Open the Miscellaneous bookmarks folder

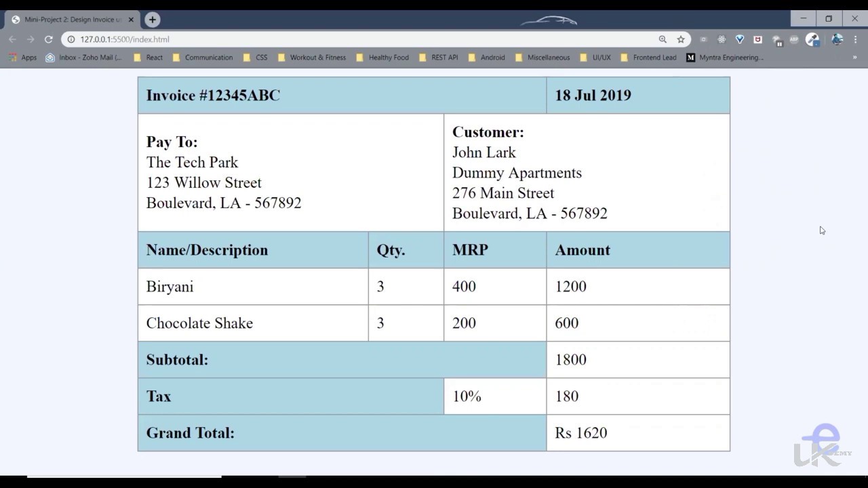coord(542,58)
